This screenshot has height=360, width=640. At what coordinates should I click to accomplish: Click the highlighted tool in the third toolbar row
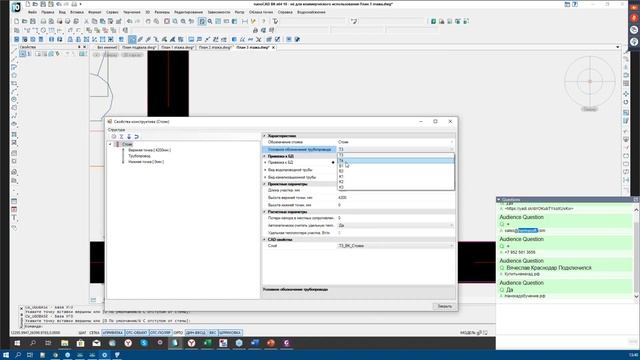point(132,39)
